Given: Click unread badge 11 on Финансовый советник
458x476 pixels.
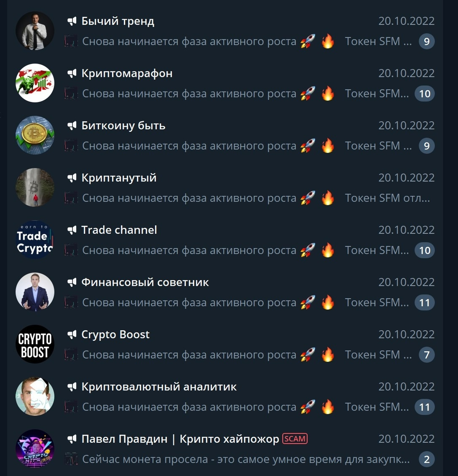Looking at the screenshot, I should coord(425,302).
